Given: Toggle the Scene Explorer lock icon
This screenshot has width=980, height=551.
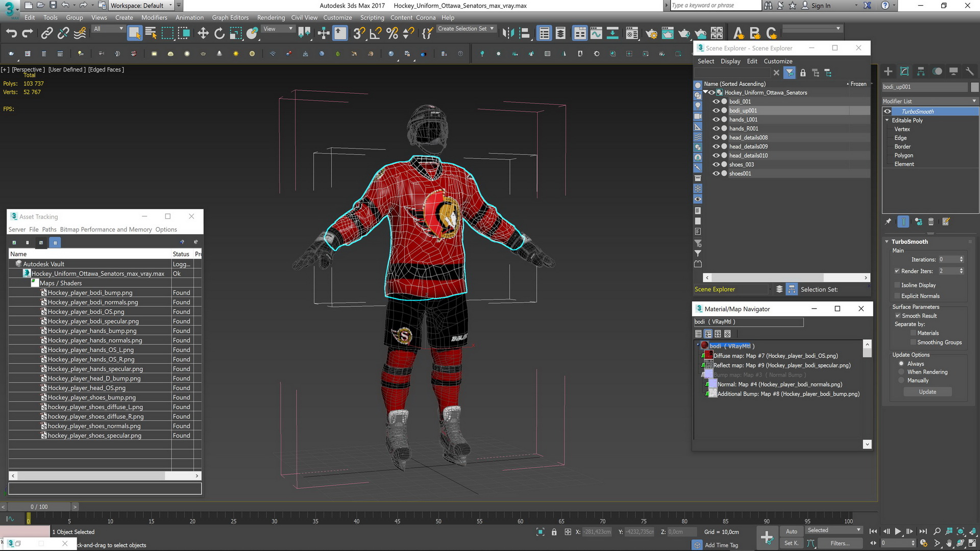Looking at the screenshot, I should click(803, 73).
